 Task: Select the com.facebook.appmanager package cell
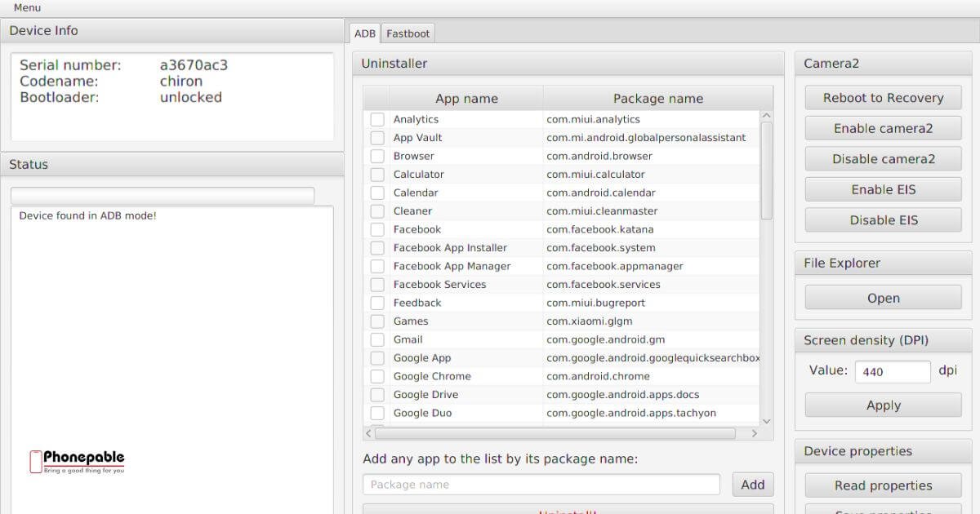[652, 266]
